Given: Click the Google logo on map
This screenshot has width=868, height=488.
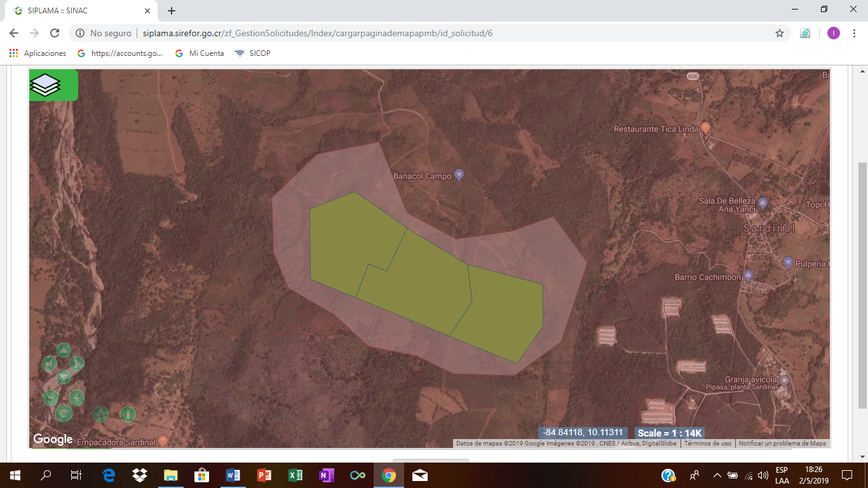Looking at the screenshot, I should (53, 439).
